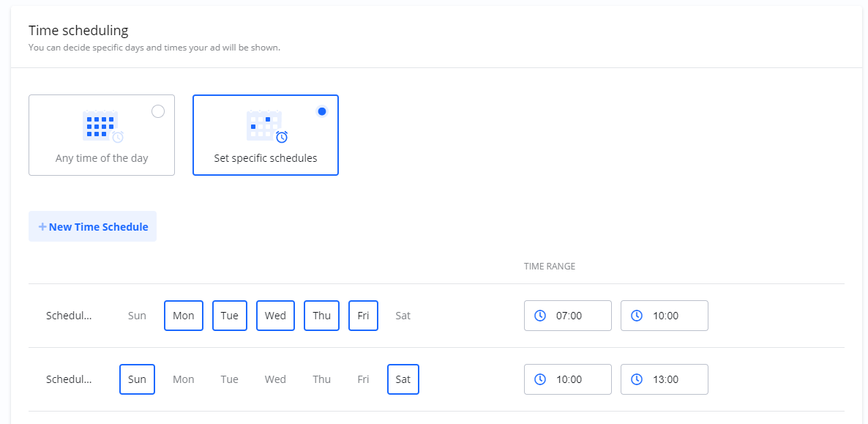The height and width of the screenshot is (424, 868).
Task: Deselect Sun in the second schedule row
Action: pos(137,379)
